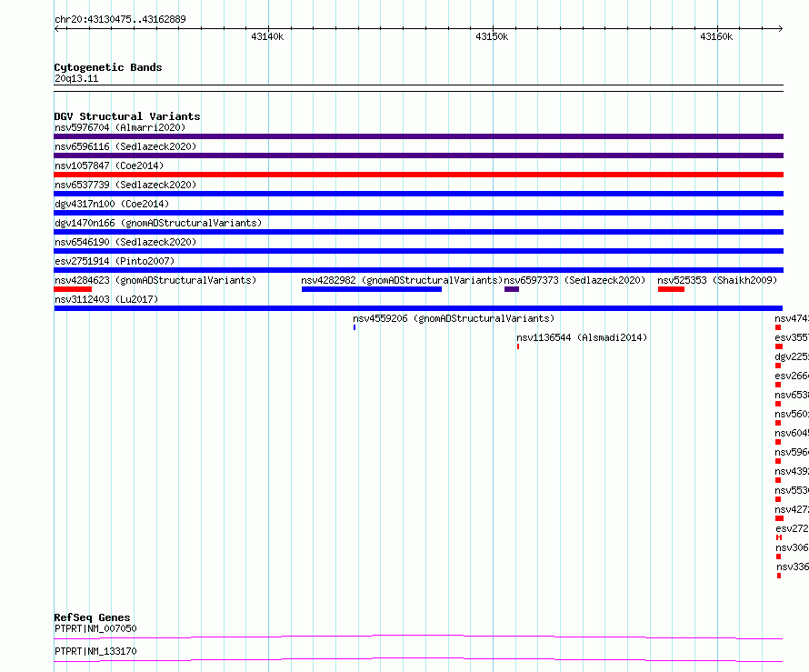The height and width of the screenshot is (672, 809).
Task: Select the red nsv525353 variant bar
Action: 671,289
